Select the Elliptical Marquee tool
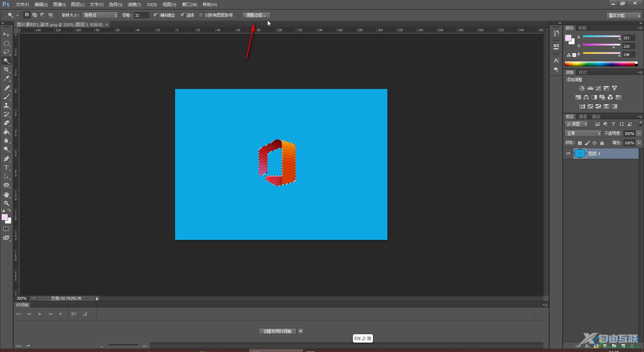This screenshot has width=644, height=352. click(6, 43)
